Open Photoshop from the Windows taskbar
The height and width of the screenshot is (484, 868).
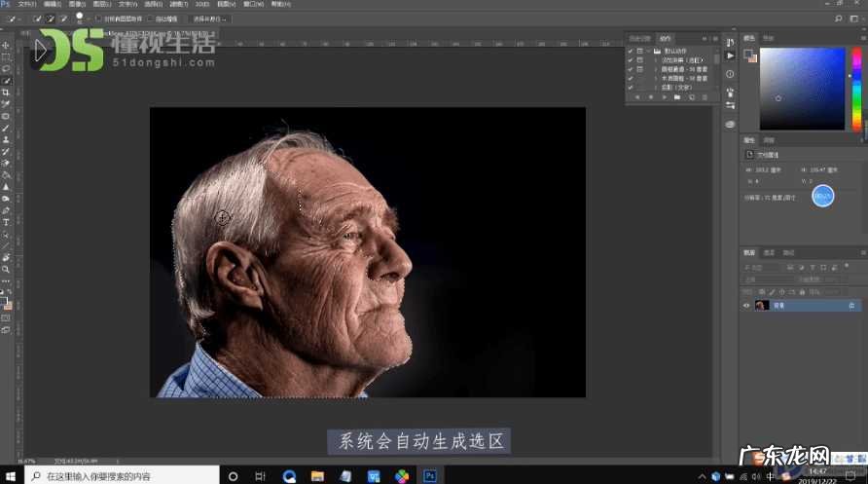pos(429,476)
